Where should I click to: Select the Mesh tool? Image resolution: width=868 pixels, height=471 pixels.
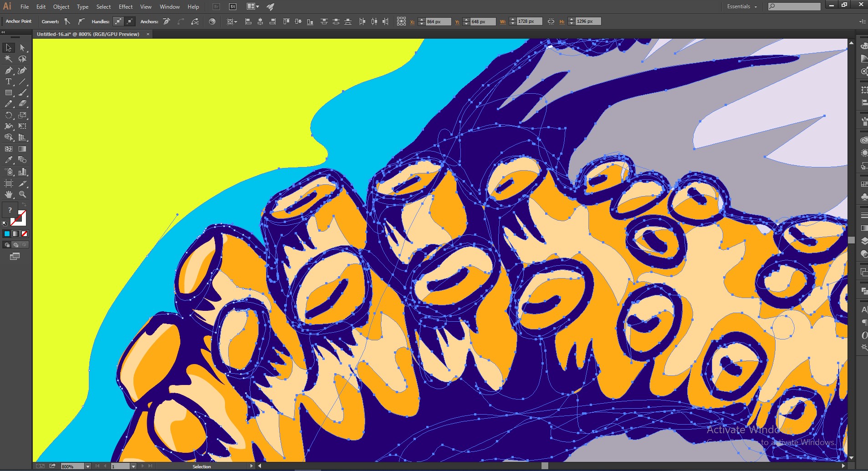point(9,149)
